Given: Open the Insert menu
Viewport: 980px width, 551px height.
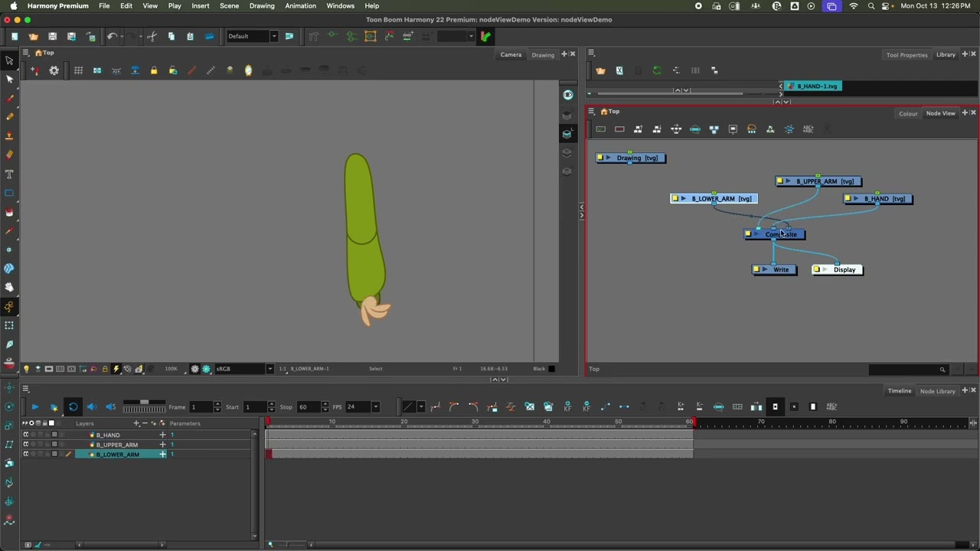Looking at the screenshot, I should [200, 5].
